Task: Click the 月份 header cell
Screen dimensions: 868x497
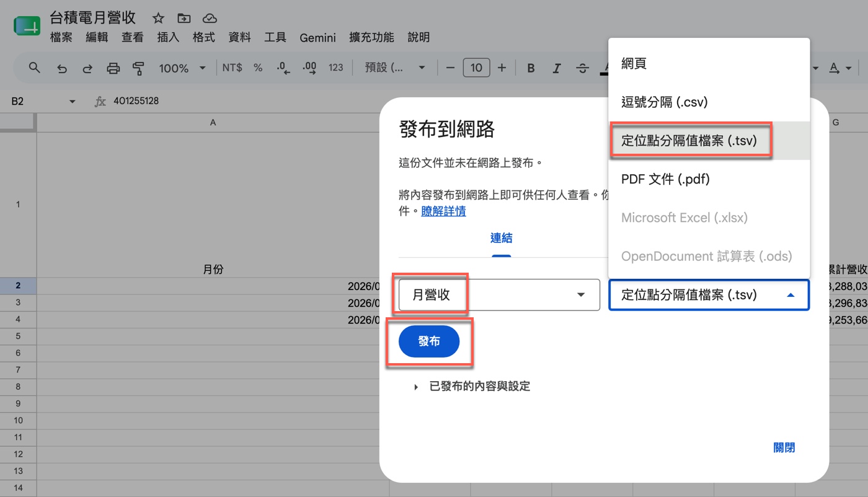Action: [x=213, y=205]
